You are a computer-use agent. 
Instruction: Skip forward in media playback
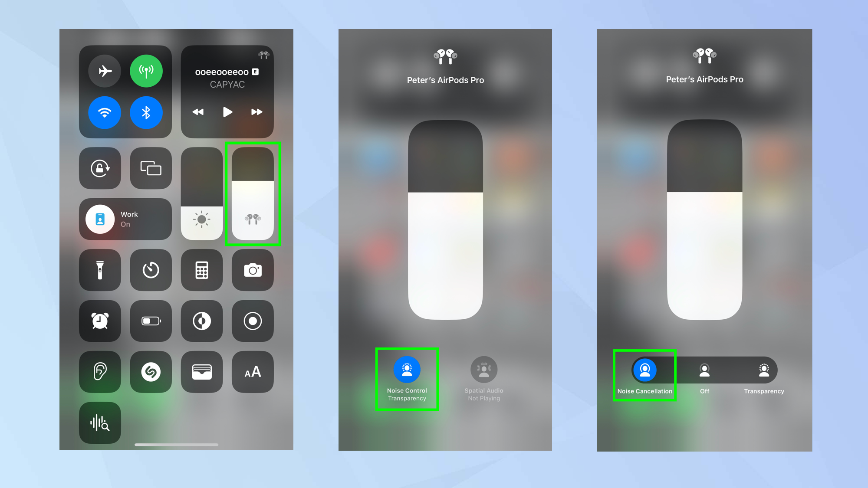[x=256, y=112]
